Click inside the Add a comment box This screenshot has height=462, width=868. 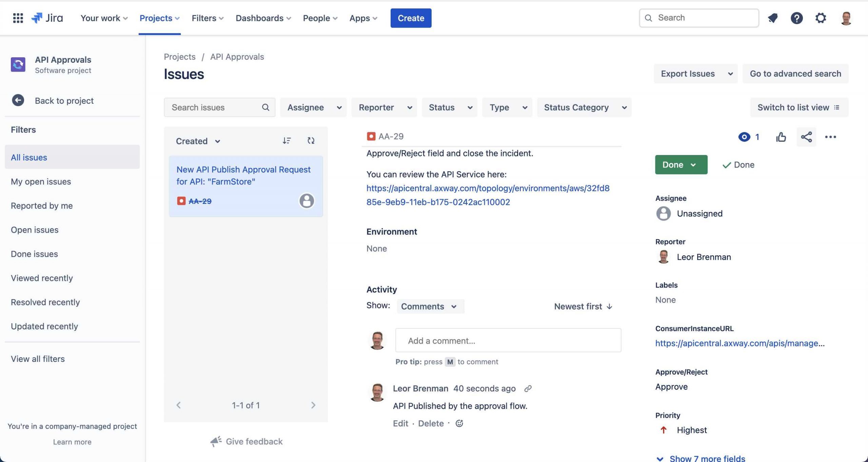point(508,340)
